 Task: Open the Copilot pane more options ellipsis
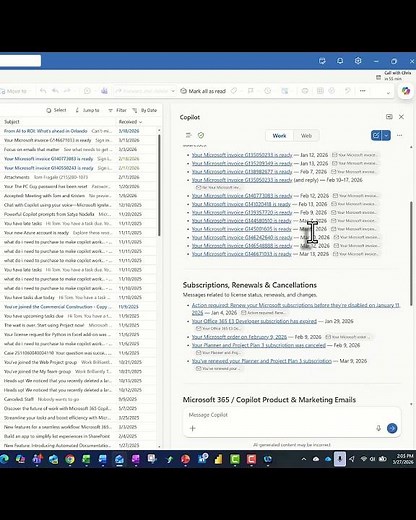(399, 135)
